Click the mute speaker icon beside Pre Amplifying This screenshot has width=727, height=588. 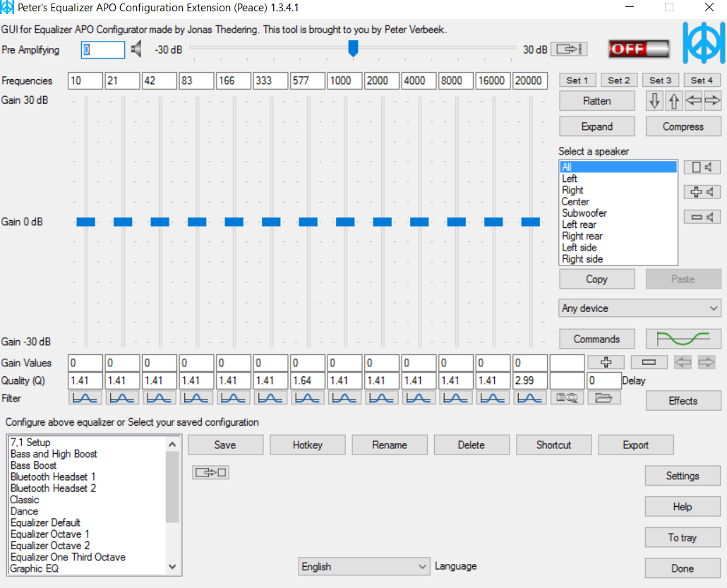(136, 49)
